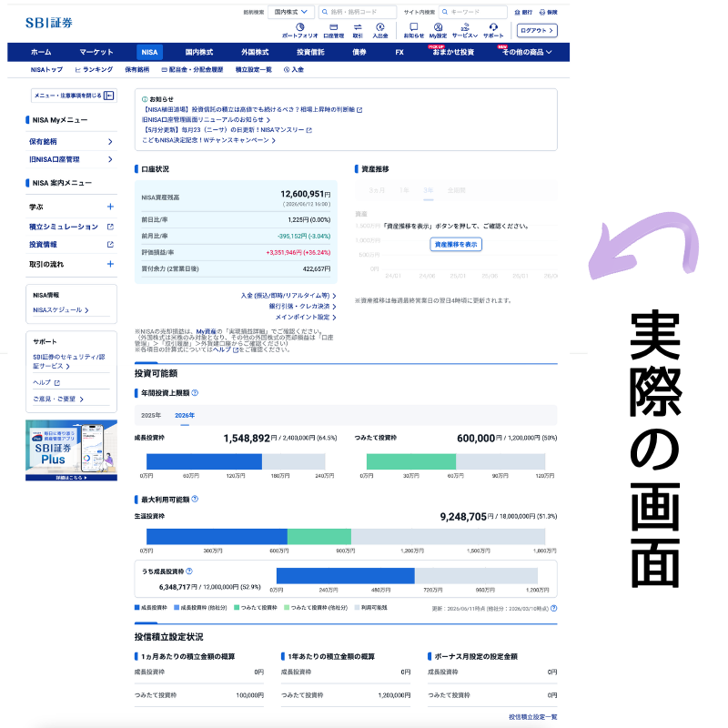Image resolution: width=728 pixels, height=728 pixels.
Task: Click the 保険 insurance icon link
Action: tap(549, 12)
